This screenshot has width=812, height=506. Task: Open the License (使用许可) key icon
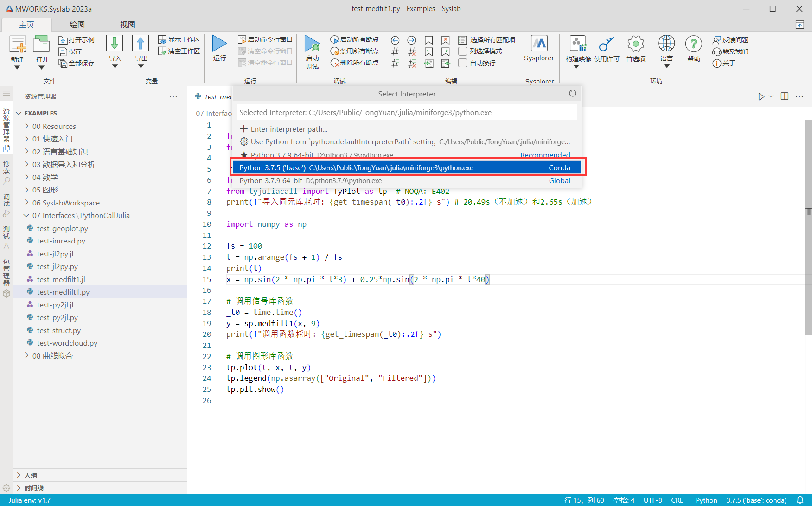click(606, 45)
